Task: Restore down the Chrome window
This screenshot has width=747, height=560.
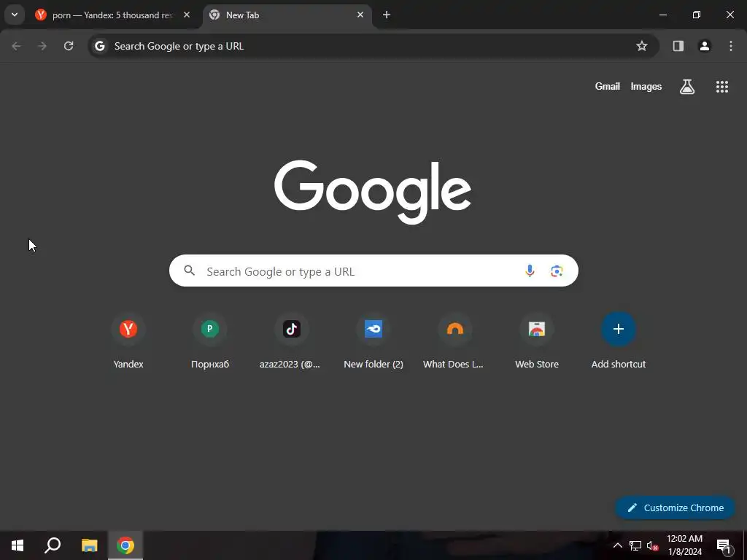Action: pyautogui.click(x=696, y=15)
